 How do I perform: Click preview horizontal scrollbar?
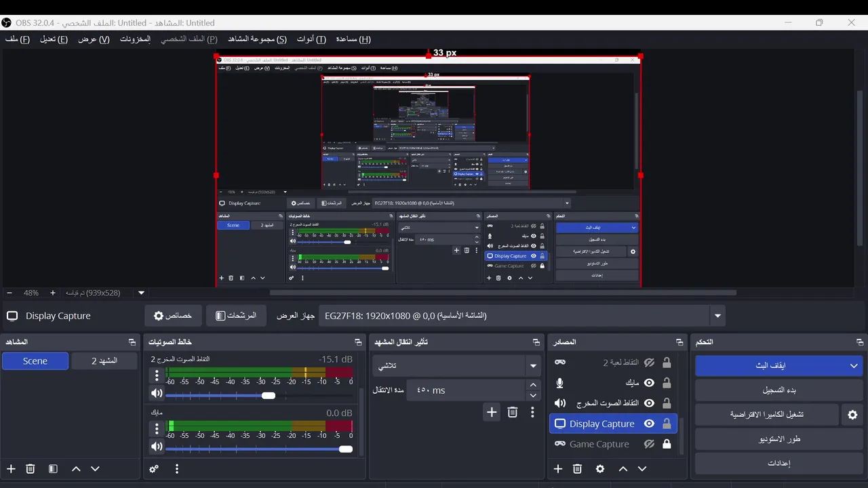point(502,293)
